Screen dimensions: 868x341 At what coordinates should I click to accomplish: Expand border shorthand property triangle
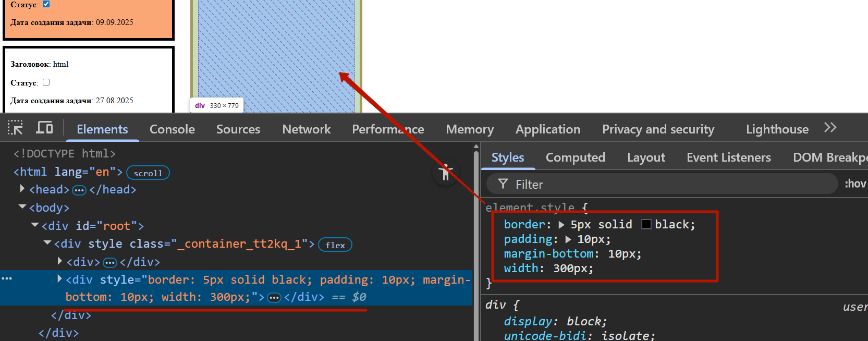click(x=561, y=225)
